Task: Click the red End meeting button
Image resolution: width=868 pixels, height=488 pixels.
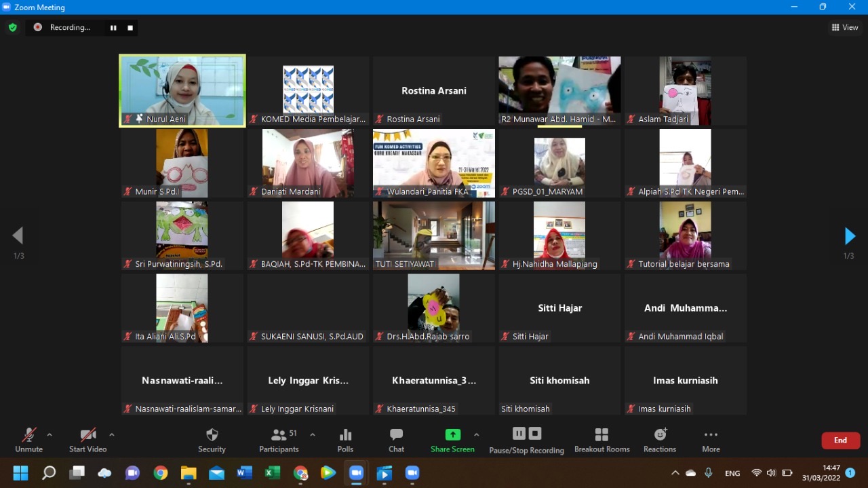Action: click(x=840, y=440)
